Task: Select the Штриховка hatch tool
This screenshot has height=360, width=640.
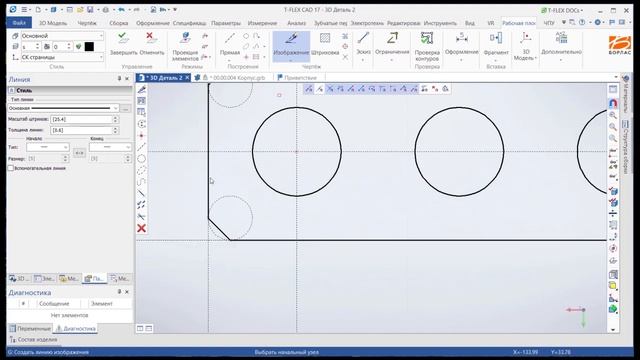Action: (325, 44)
